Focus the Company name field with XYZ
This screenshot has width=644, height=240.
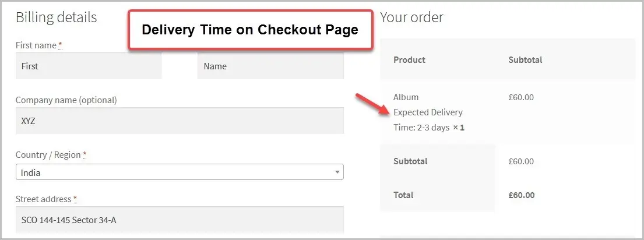[x=180, y=121]
